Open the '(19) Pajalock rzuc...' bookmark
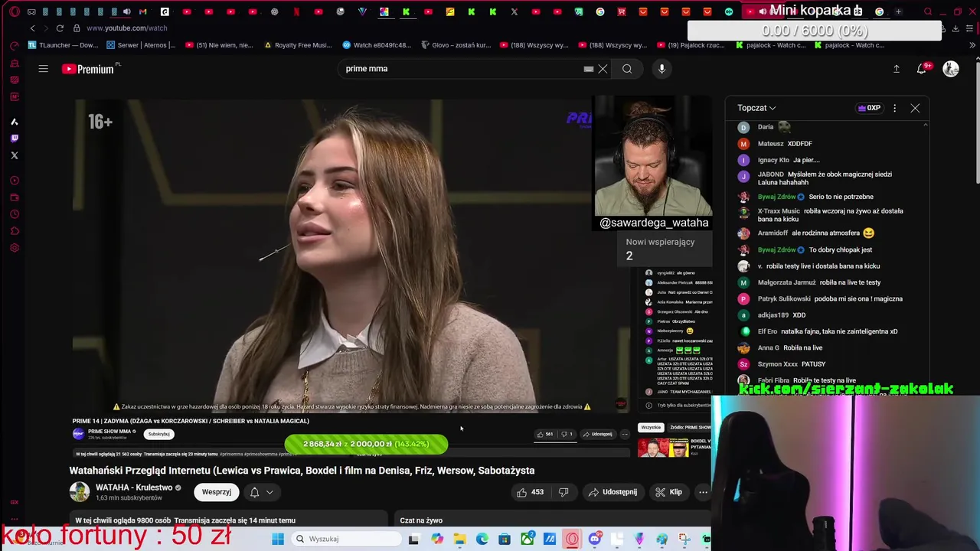Viewport: 980px width, 551px height. [x=691, y=45]
